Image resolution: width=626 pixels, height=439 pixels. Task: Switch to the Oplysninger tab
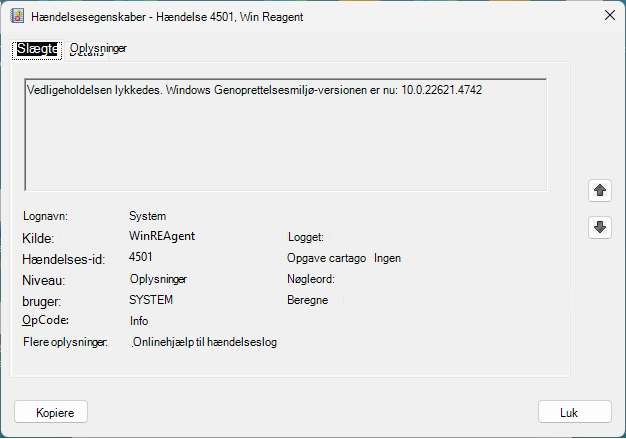pos(98,48)
